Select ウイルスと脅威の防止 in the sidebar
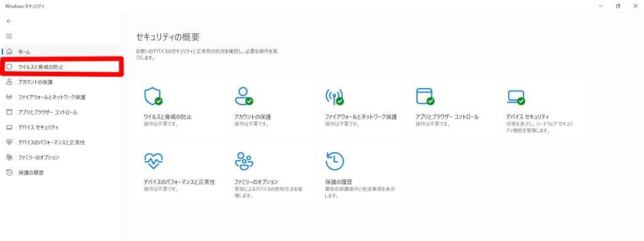The width and height of the screenshot is (644, 241). click(61, 67)
